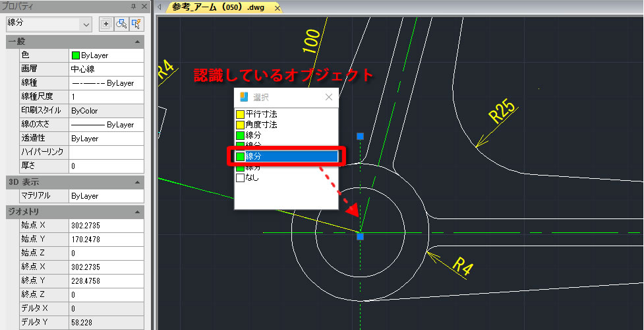Click the 透過性 ByLayer field
The image size is (644, 330).
[106, 138]
